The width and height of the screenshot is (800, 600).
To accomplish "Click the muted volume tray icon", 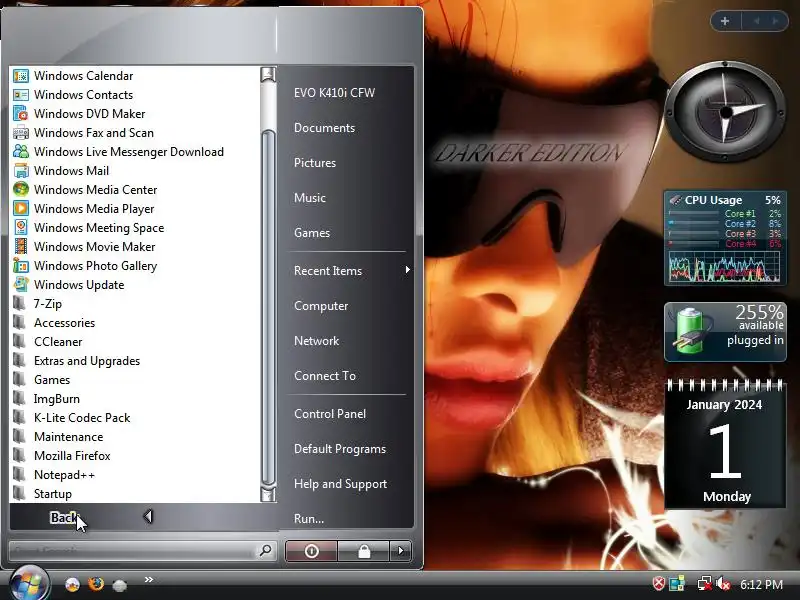I will pyautogui.click(x=722, y=583).
